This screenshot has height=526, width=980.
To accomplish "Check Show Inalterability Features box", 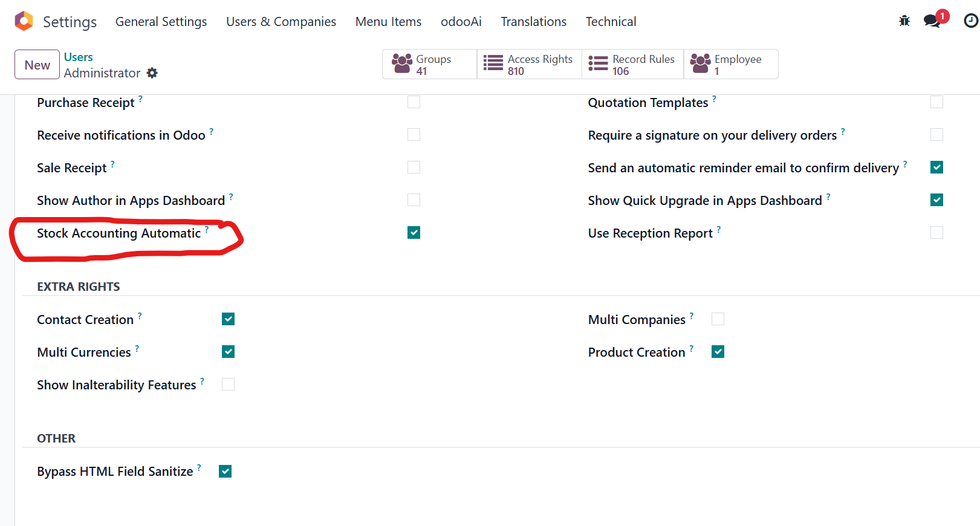I will tap(228, 385).
